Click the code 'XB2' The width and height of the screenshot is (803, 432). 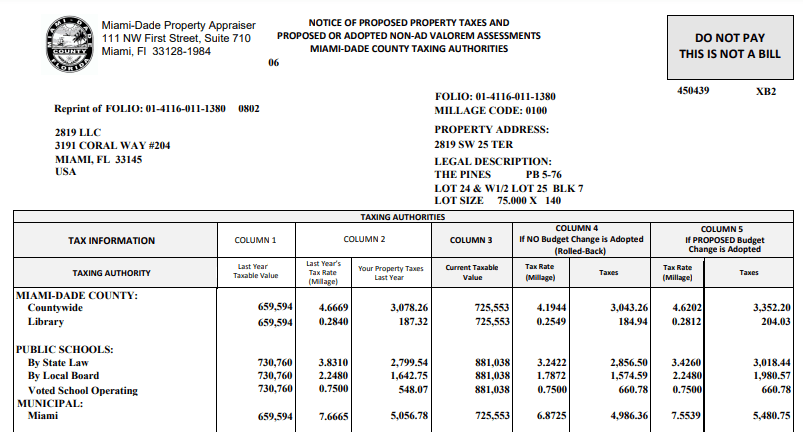(766, 92)
